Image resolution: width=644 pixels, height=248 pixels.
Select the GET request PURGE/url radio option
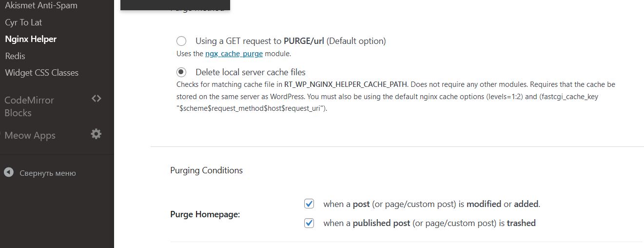pos(181,41)
